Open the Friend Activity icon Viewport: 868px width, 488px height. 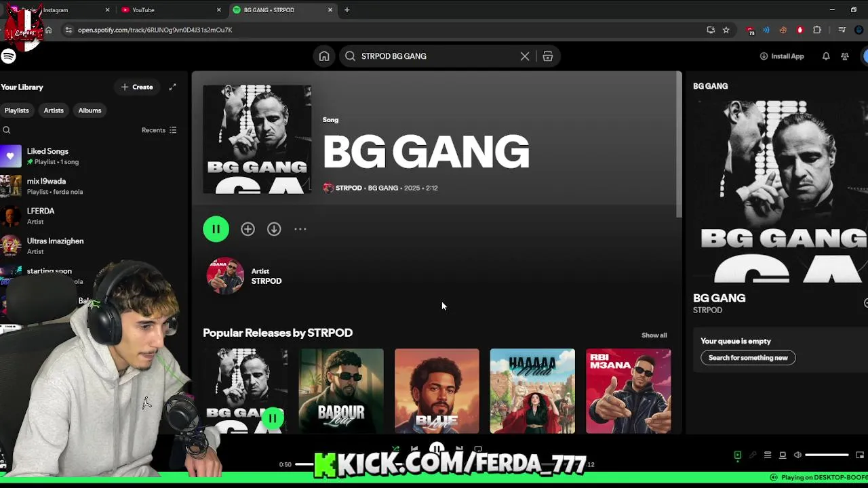845,56
